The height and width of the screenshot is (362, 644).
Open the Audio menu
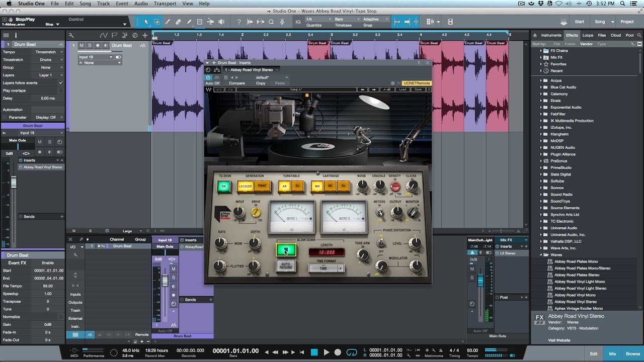pyautogui.click(x=141, y=4)
